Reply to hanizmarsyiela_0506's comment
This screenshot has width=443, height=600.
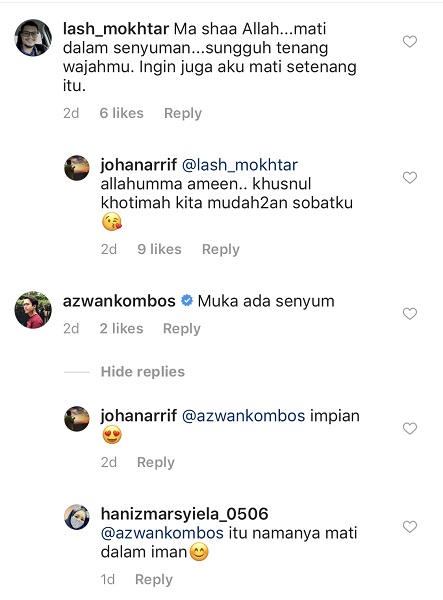[154, 579]
